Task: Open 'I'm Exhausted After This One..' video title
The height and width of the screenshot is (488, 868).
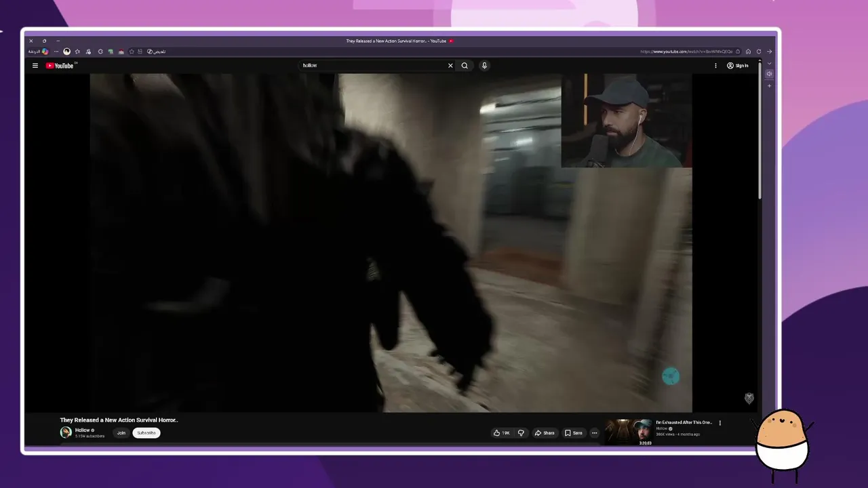Action: [x=684, y=422]
